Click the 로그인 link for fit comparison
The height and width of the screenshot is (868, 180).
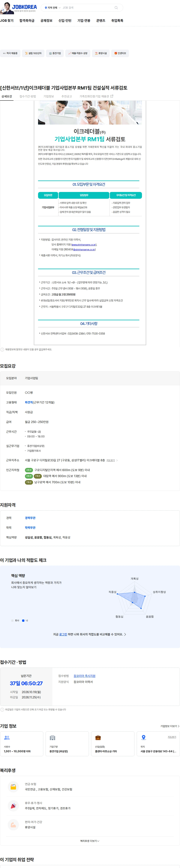point(63,634)
